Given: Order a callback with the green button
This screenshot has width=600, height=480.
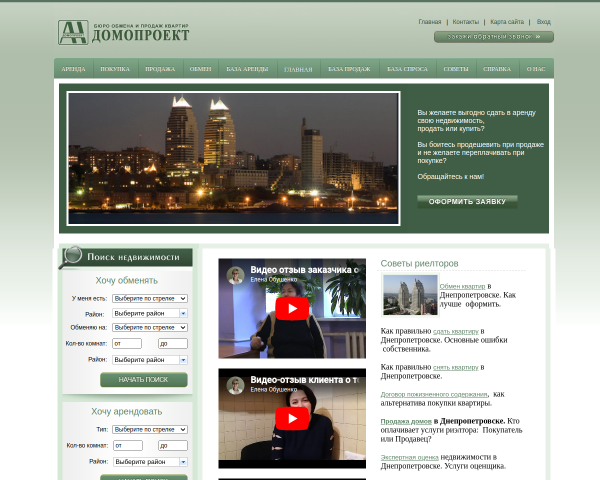Looking at the screenshot, I should click(494, 37).
